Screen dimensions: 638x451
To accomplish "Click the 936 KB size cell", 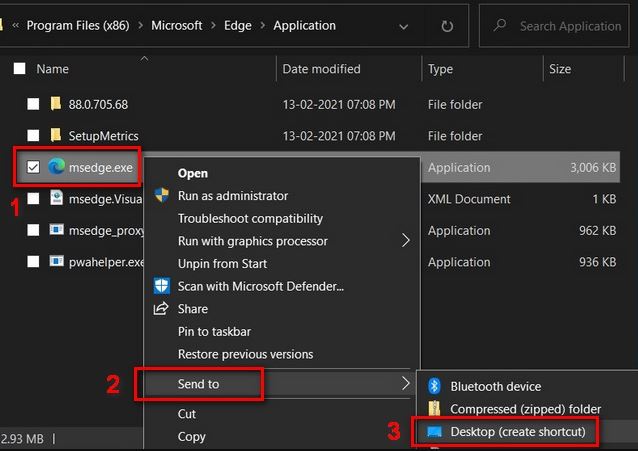I will [597, 262].
